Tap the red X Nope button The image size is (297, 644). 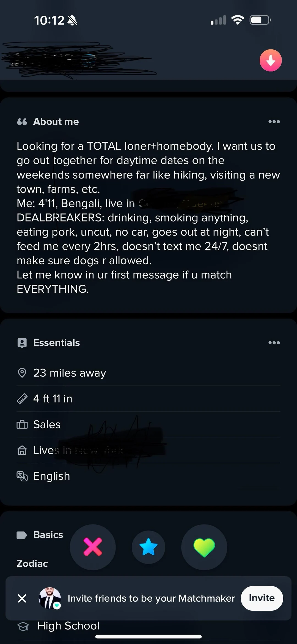tap(93, 547)
